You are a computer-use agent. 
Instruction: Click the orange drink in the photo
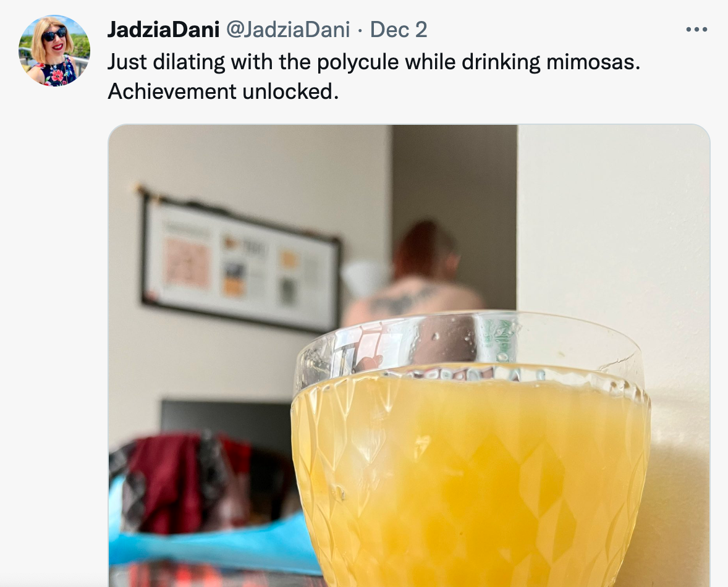coord(472,478)
